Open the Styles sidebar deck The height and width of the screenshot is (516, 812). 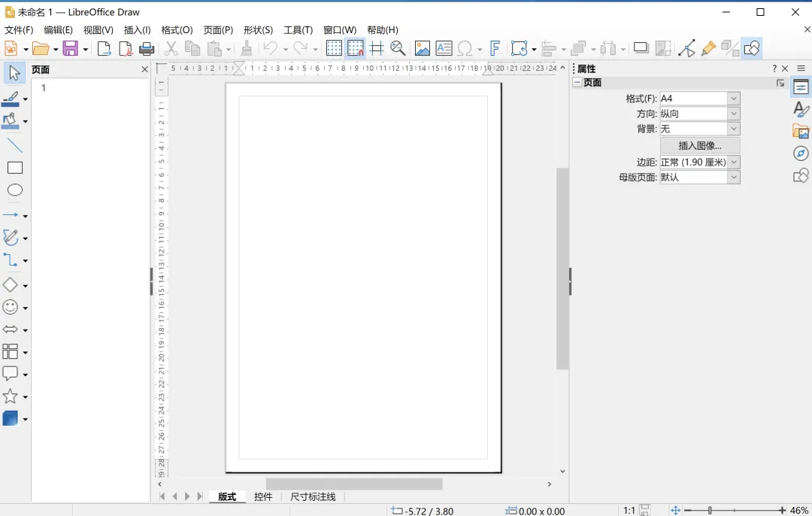click(801, 109)
